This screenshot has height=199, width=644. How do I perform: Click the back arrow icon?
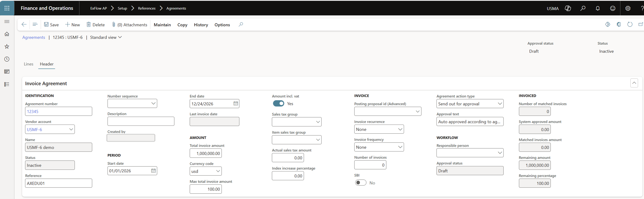[x=24, y=24]
